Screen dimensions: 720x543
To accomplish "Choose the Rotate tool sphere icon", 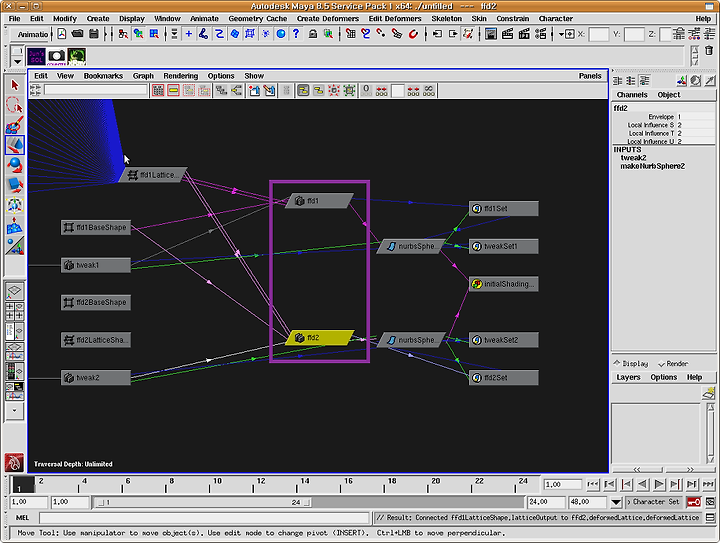I will coord(15,165).
